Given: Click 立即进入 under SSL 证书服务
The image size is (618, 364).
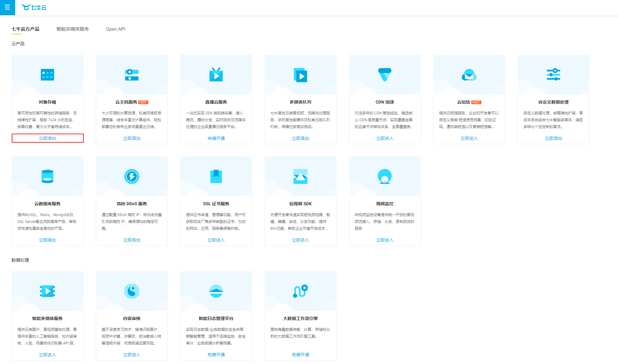Looking at the screenshot, I should click(x=216, y=240).
